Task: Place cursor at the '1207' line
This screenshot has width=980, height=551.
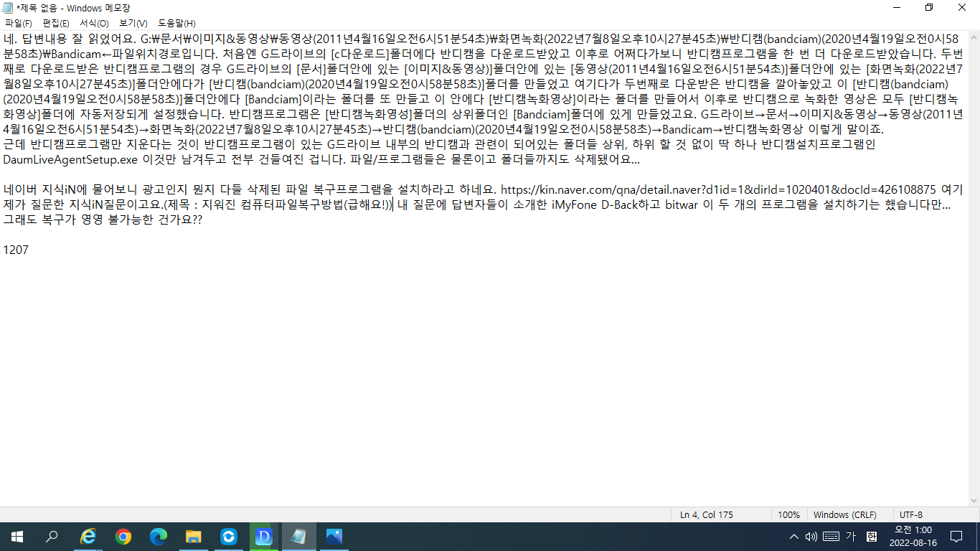Action: [16, 250]
